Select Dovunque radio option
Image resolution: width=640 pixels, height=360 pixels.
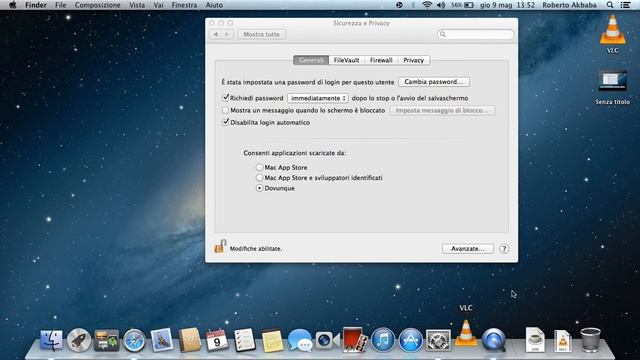click(260, 188)
